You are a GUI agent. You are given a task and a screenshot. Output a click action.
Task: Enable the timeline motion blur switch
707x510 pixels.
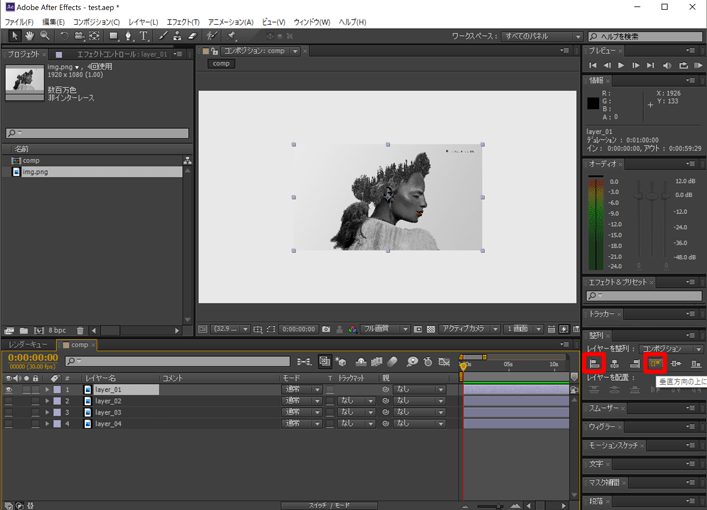(392, 362)
